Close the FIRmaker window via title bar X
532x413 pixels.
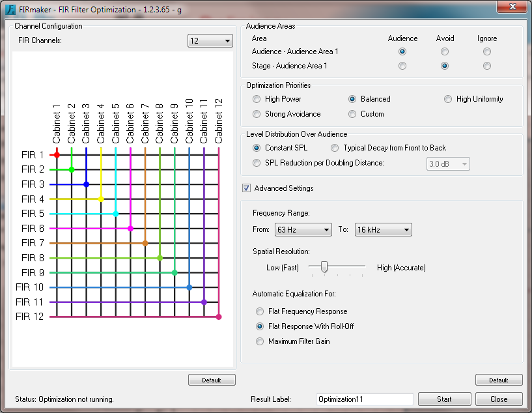pyautogui.click(x=512, y=7)
